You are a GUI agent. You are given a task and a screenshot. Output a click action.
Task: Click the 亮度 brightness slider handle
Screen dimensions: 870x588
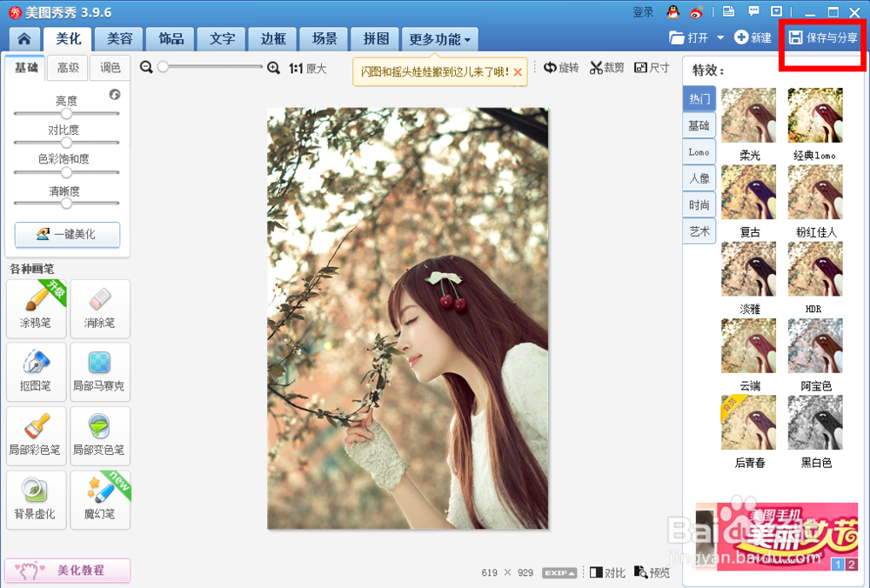[x=67, y=113]
